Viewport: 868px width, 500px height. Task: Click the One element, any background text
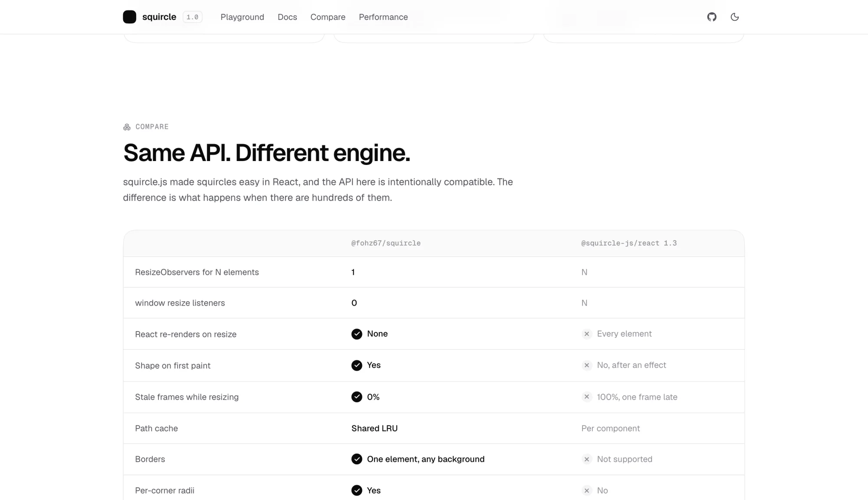tap(426, 459)
